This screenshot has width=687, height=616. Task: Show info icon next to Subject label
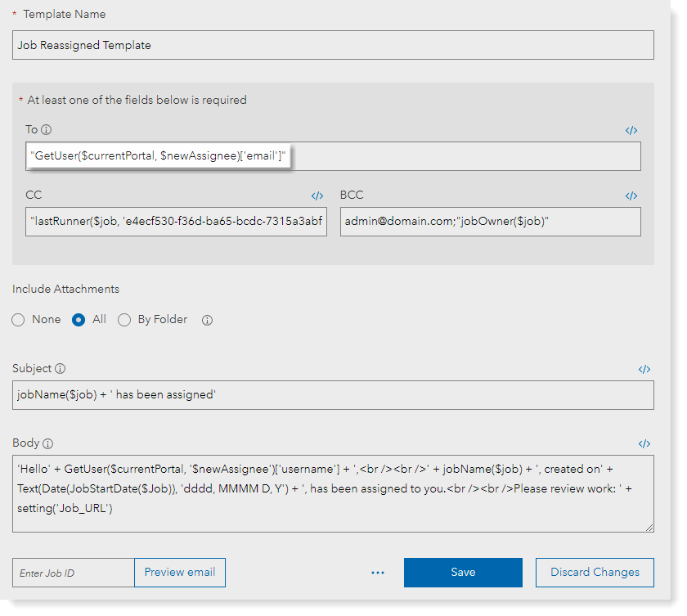61,369
